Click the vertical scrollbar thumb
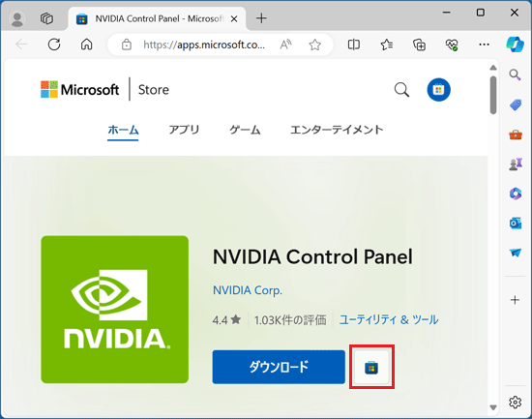This screenshot has width=532, height=419. coord(493,95)
